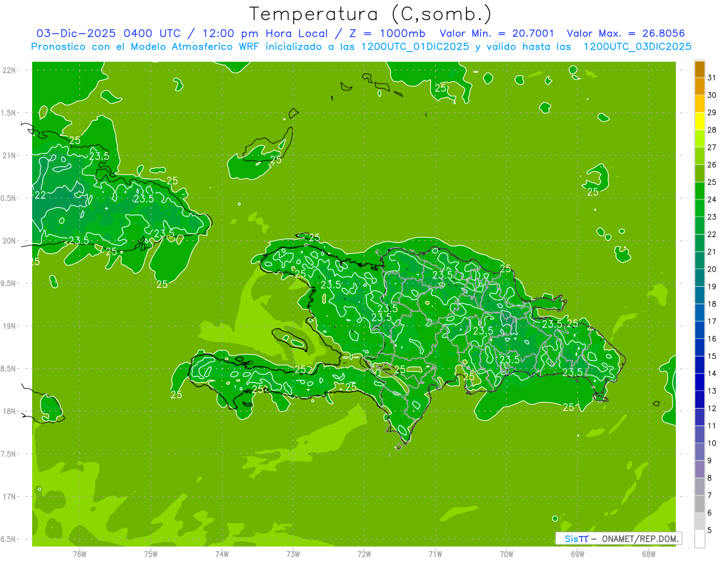Click the "15" value on the color scale
The width and height of the screenshot is (728, 562).
[x=712, y=356]
